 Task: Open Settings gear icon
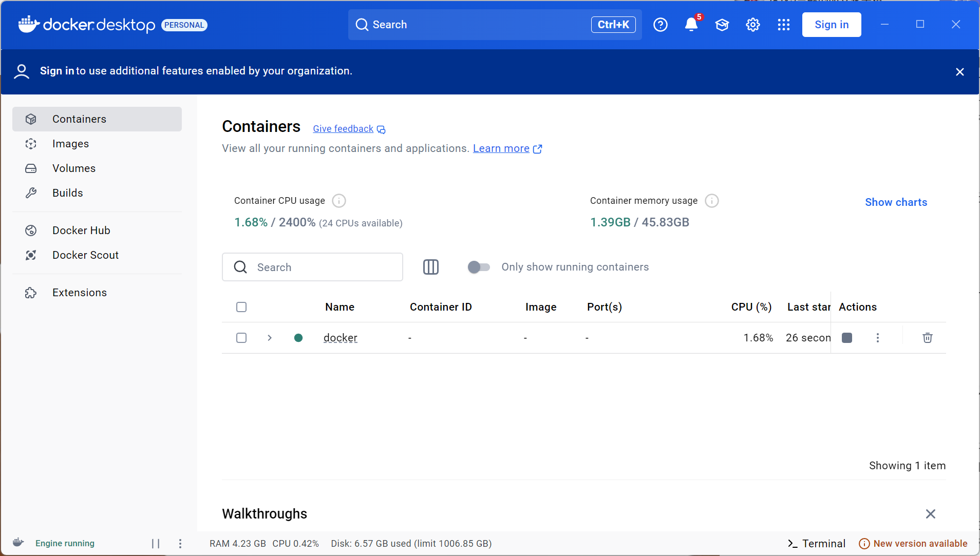point(753,25)
